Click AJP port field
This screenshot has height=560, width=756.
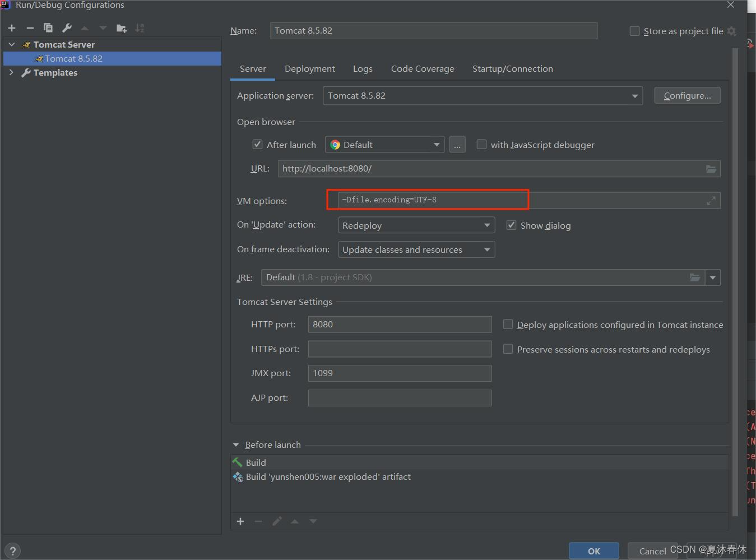point(400,398)
